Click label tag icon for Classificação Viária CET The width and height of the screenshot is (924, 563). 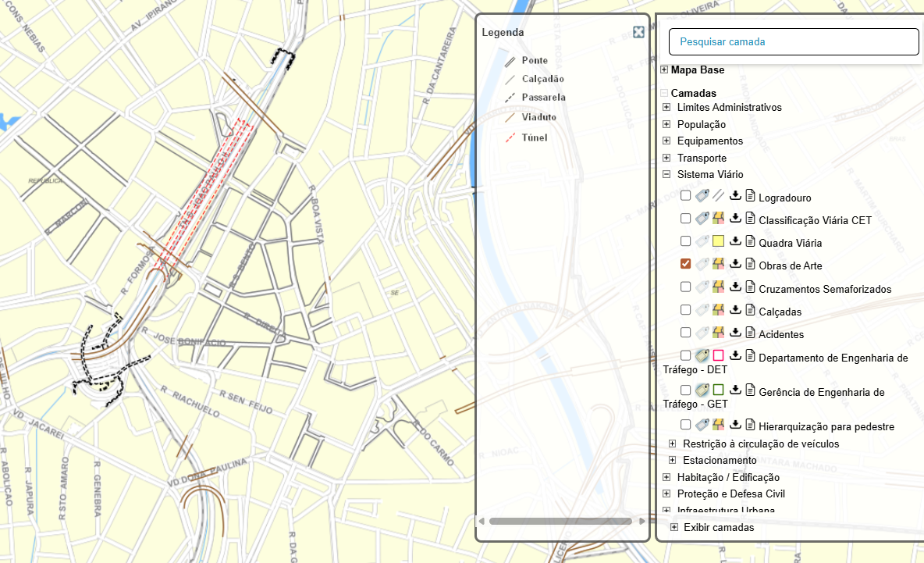pyautogui.click(x=702, y=219)
